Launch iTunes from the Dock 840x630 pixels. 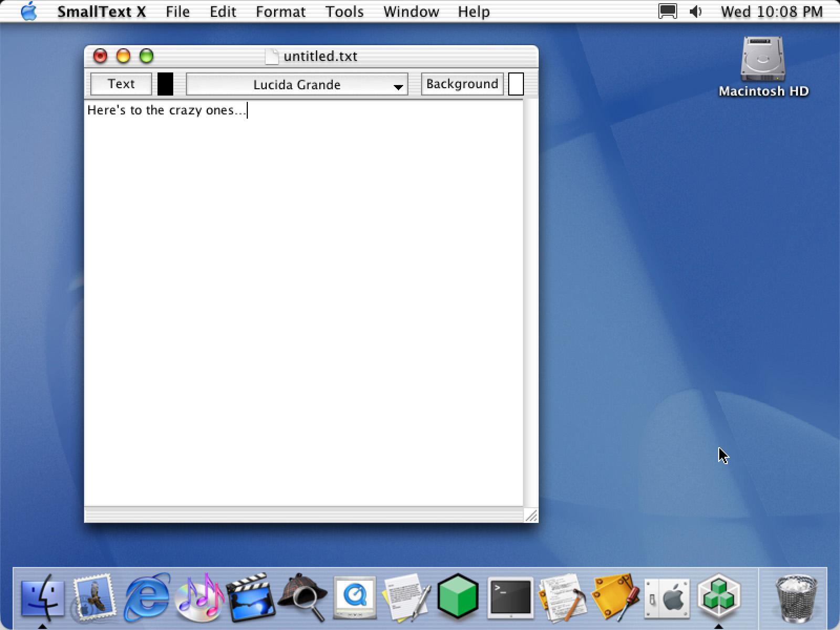tap(199, 597)
